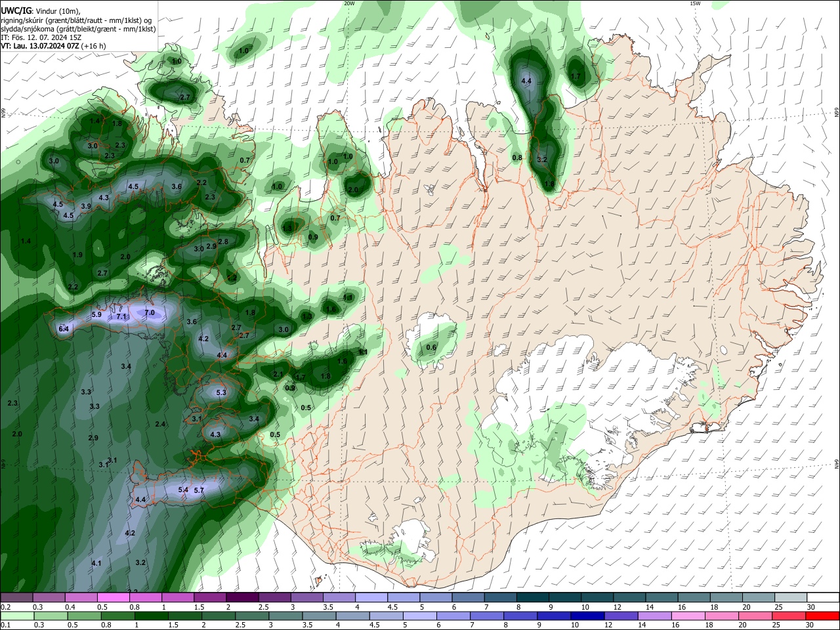Viewport: 840px width, 630px height.
Task: Click the light lavender swatch between 4 and 4.5, upper row
Action: (371, 597)
